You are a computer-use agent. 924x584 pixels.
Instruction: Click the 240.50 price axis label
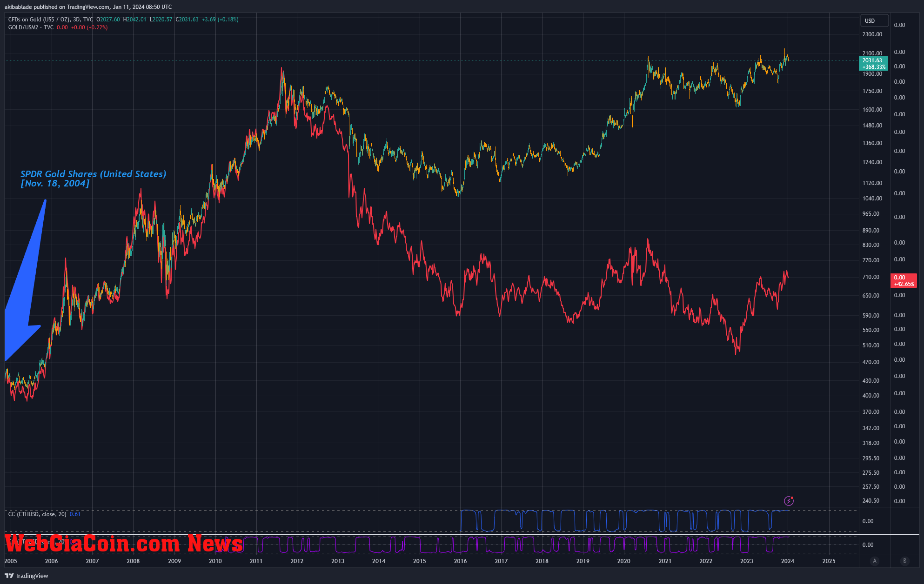coord(871,501)
